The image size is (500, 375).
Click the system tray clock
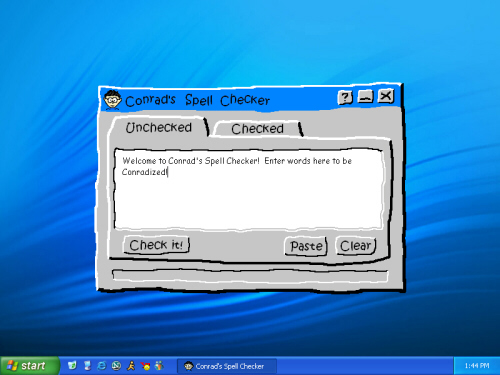(x=477, y=366)
